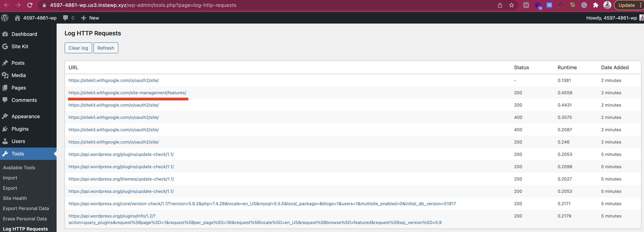The width and height of the screenshot is (644, 232).
Task: Select Export Personal Data in Tools menu
Action: pyautogui.click(x=26, y=208)
